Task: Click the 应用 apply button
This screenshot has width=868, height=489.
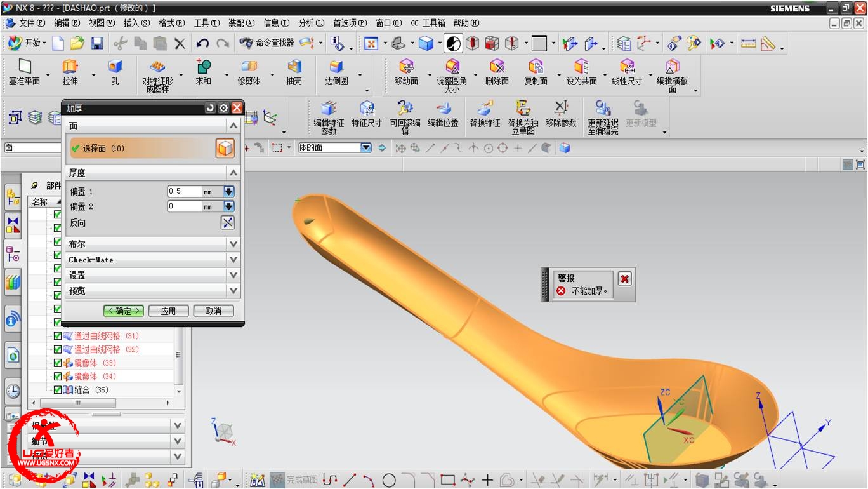Action: point(168,311)
